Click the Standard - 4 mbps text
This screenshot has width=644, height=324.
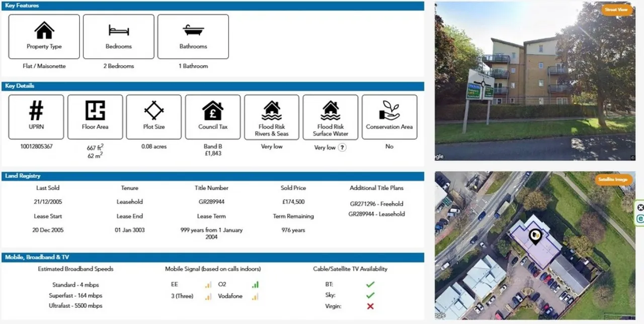[x=75, y=285]
